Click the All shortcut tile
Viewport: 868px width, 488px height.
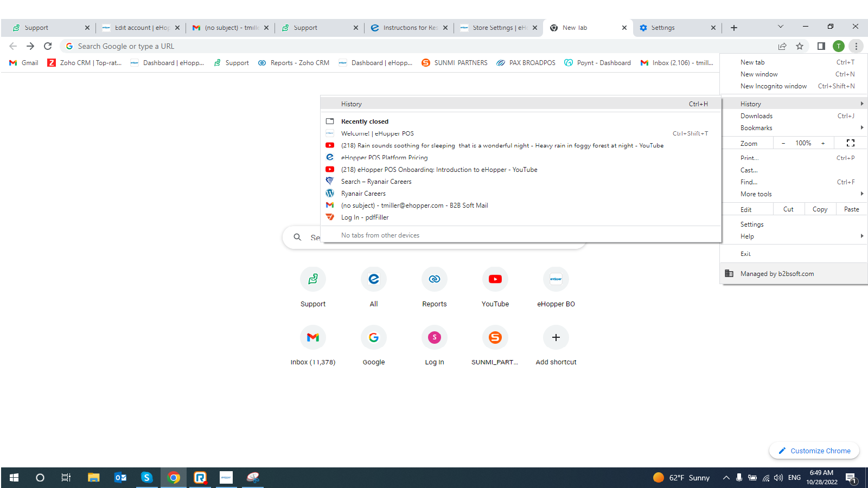point(374,287)
